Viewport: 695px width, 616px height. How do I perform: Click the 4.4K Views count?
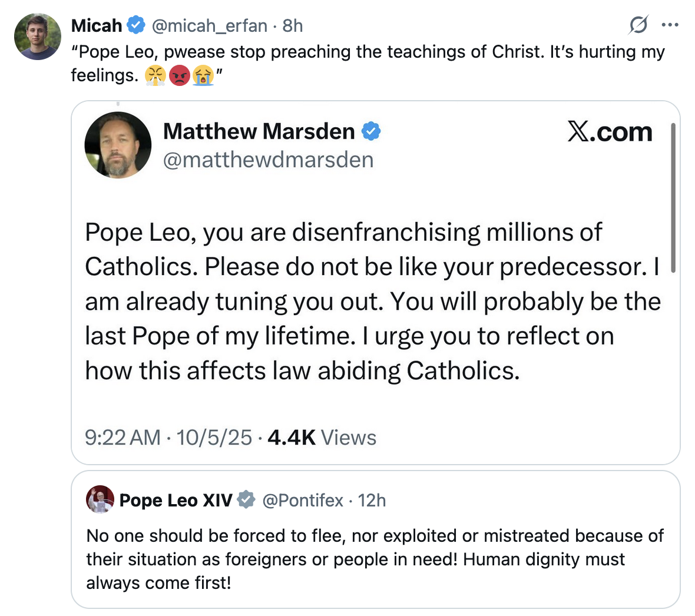(x=322, y=438)
